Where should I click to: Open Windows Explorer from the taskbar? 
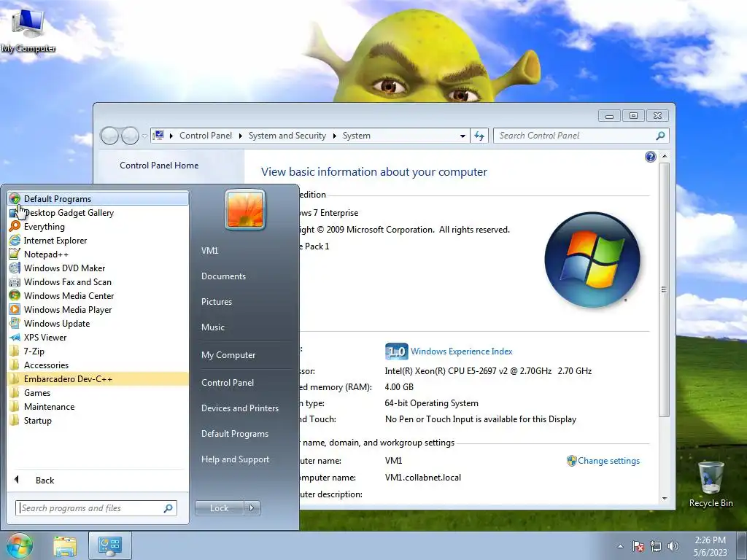pos(65,547)
